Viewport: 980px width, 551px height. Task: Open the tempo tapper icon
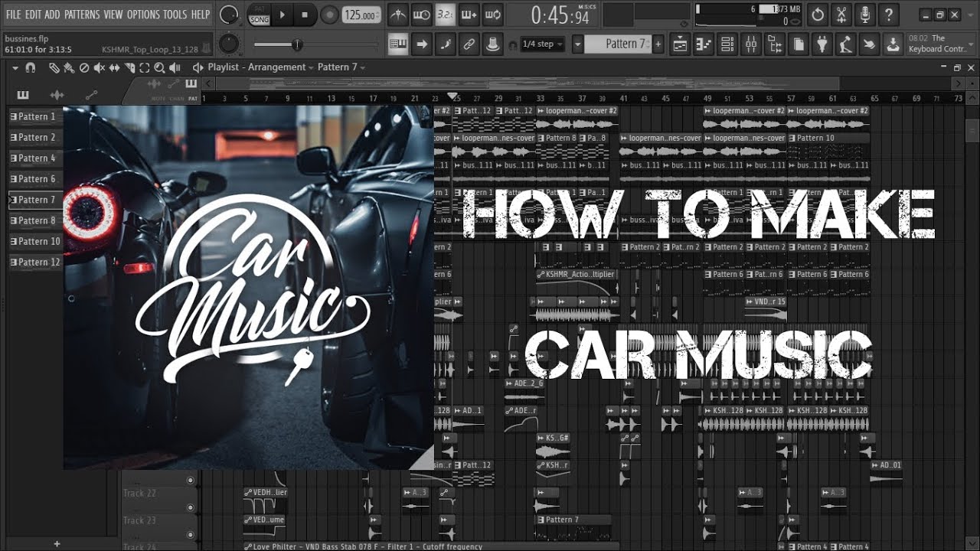point(845,44)
